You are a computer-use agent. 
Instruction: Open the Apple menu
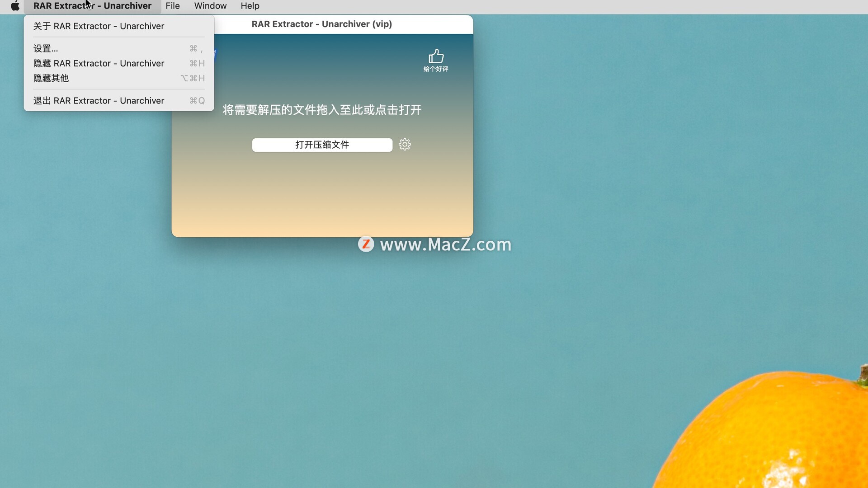click(x=15, y=6)
